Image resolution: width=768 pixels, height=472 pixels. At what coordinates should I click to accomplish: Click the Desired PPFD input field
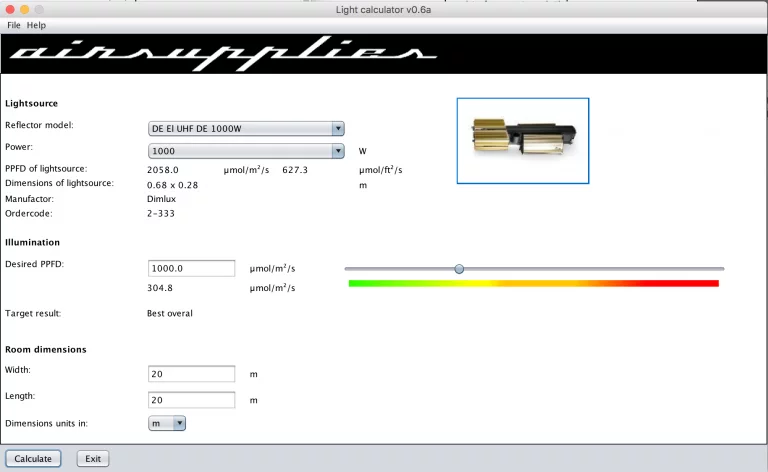[191, 268]
